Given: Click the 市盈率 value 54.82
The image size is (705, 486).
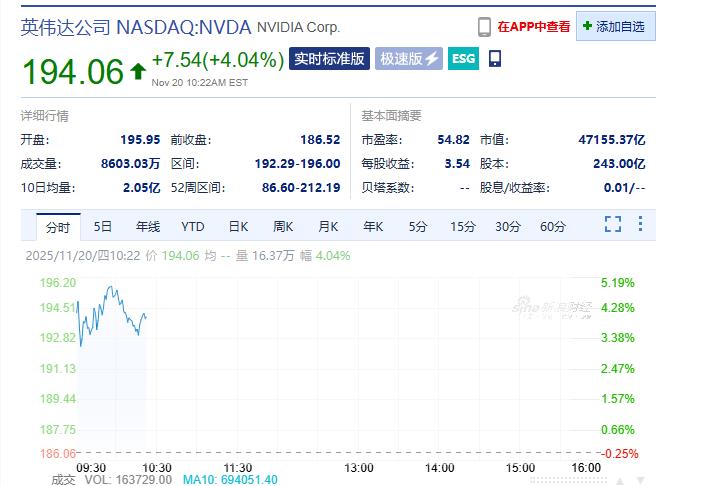Looking at the screenshot, I should 454,140.
